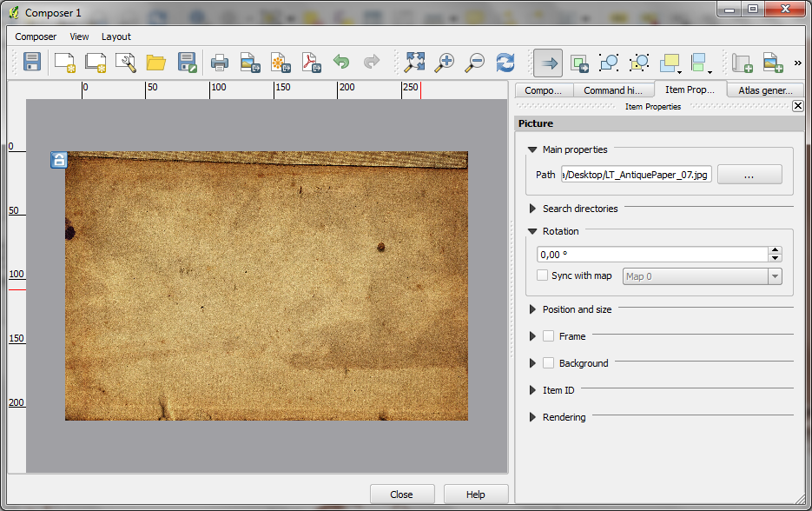
Task: Toggle the Frame checkbox
Action: (549, 336)
